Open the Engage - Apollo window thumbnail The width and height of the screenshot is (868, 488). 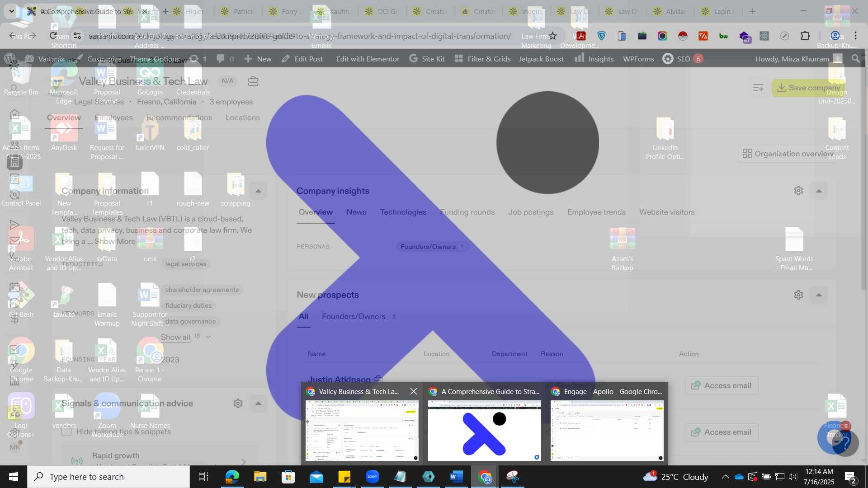[x=607, y=431]
